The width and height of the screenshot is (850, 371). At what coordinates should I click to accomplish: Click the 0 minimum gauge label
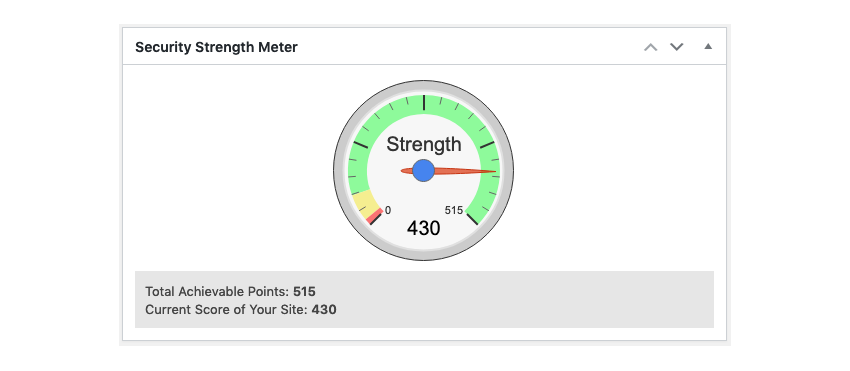pos(388,210)
